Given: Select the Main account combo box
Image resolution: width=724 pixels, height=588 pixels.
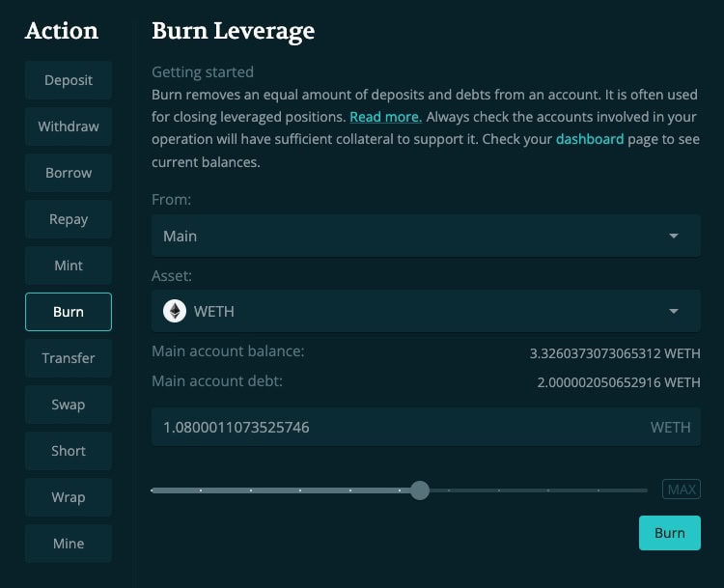Looking at the screenshot, I should pyautogui.click(x=426, y=236).
